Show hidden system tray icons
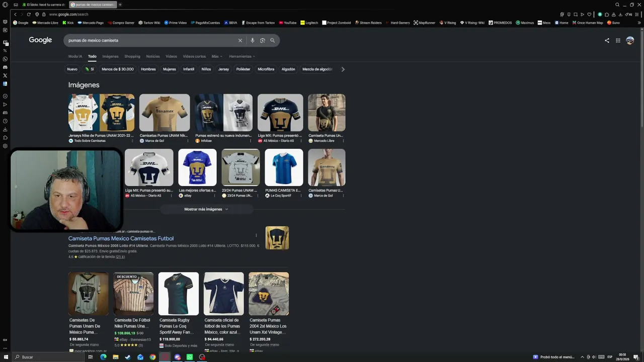The height and width of the screenshot is (362, 644). tap(582, 357)
